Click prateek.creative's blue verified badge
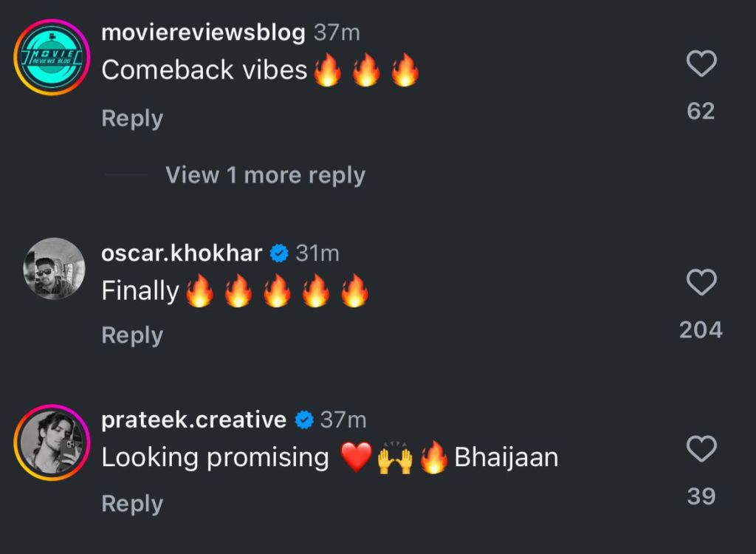The width and height of the screenshot is (756, 554). point(303,420)
